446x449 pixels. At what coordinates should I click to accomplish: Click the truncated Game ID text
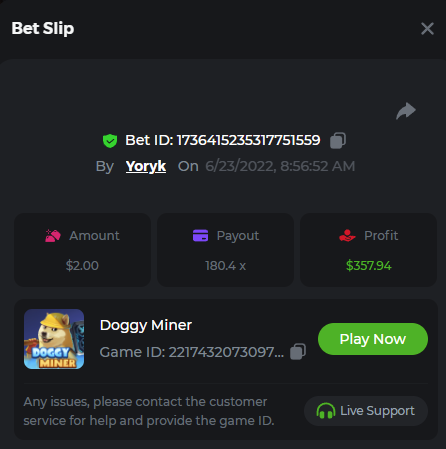pyautogui.click(x=192, y=352)
